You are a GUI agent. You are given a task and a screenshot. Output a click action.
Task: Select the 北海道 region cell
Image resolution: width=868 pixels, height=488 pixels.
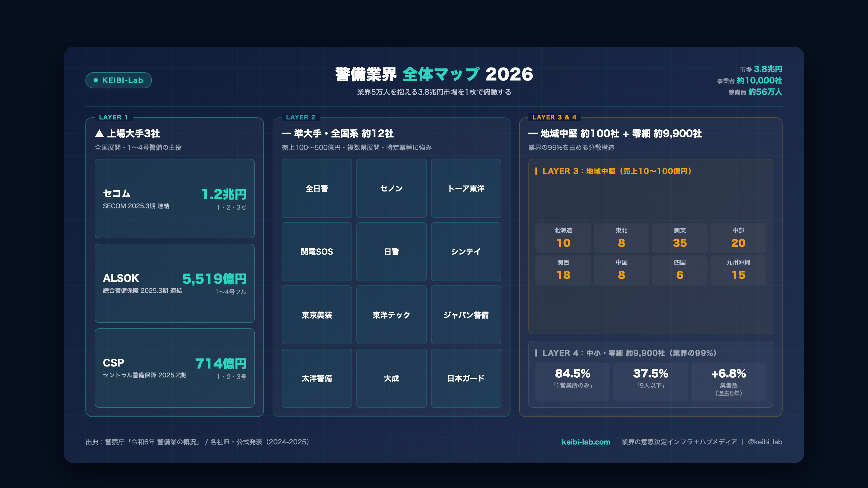click(563, 238)
